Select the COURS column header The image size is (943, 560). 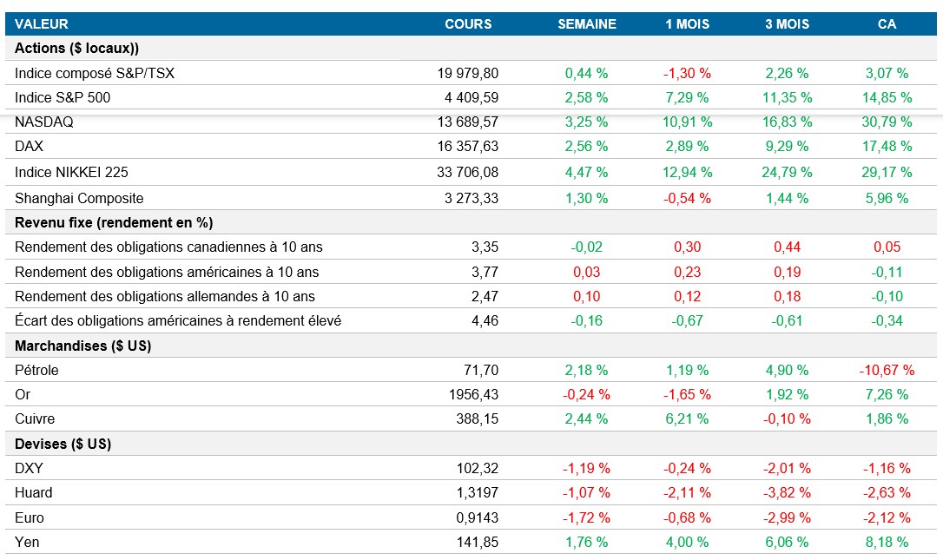(468, 24)
